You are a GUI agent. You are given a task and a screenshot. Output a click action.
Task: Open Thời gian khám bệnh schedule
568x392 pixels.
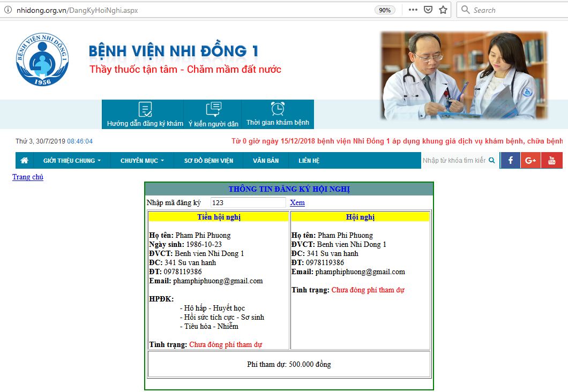(278, 115)
